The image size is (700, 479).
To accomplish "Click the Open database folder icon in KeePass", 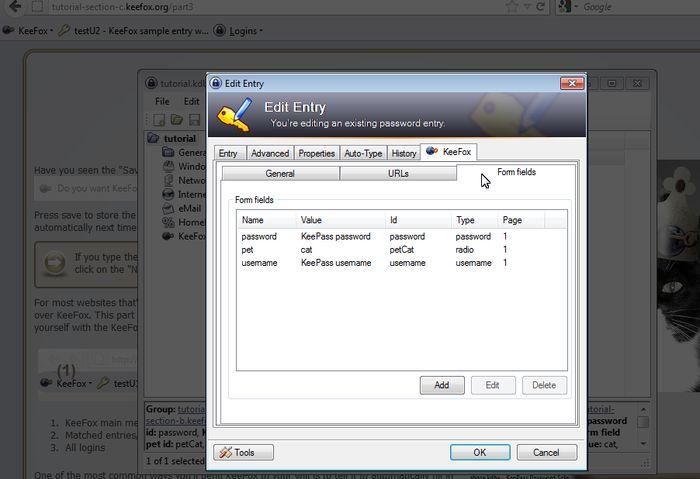I will (x=177, y=120).
